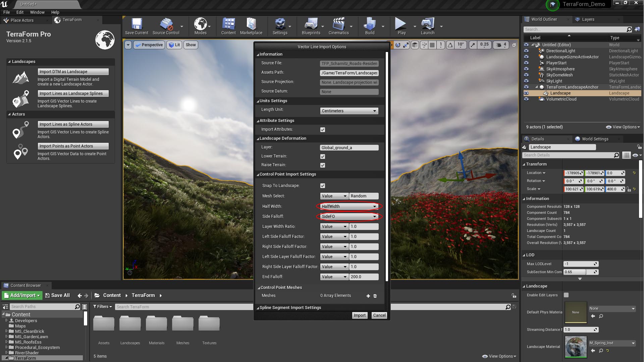The width and height of the screenshot is (644, 362).
Task: Click Assets Path input field
Action: (349, 73)
